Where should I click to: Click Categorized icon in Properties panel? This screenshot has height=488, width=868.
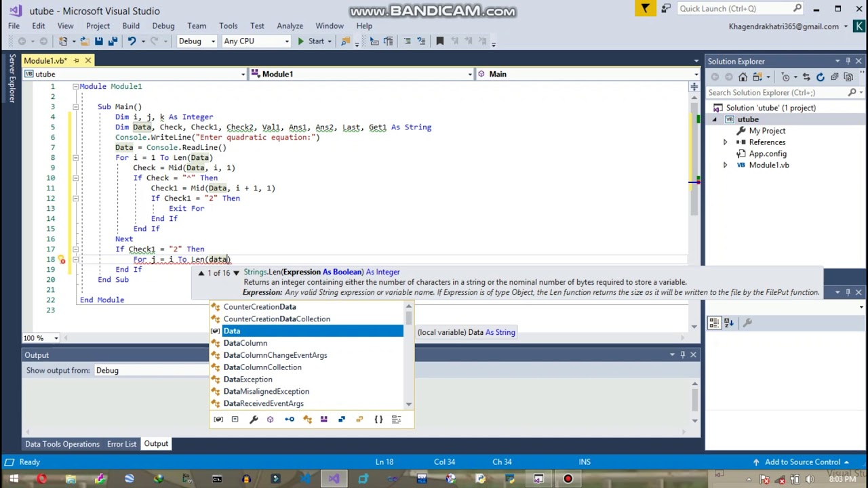point(714,323)
